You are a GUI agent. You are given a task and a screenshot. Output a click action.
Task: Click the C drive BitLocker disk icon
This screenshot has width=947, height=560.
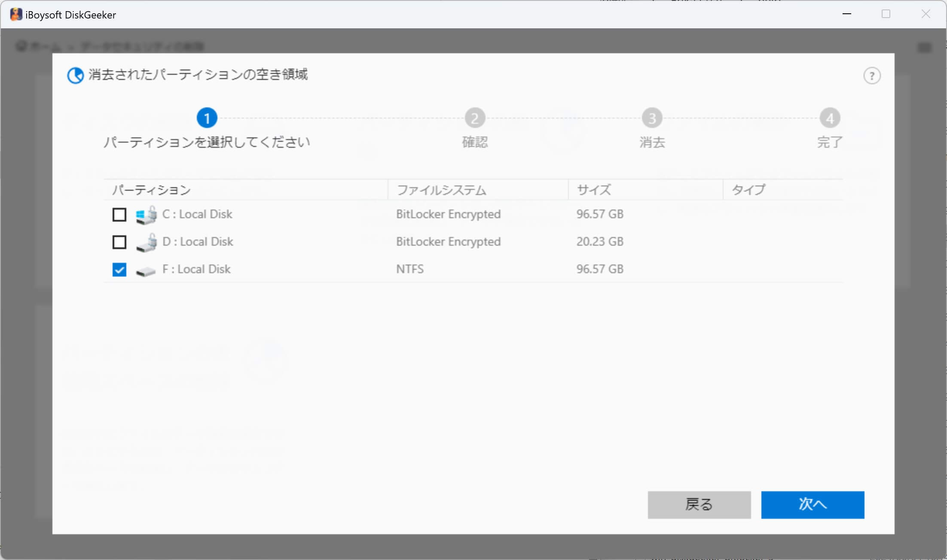pyautogui.click(x=146, y=215)
